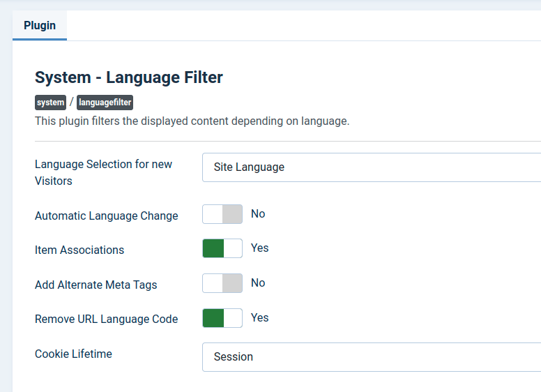
Task: Click the Item Associations label
Action: coord(79,250)
